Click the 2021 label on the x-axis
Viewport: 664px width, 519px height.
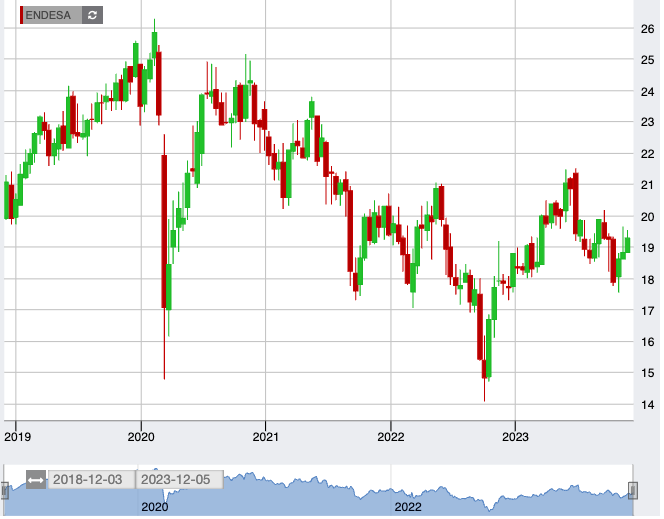[266, 437]
